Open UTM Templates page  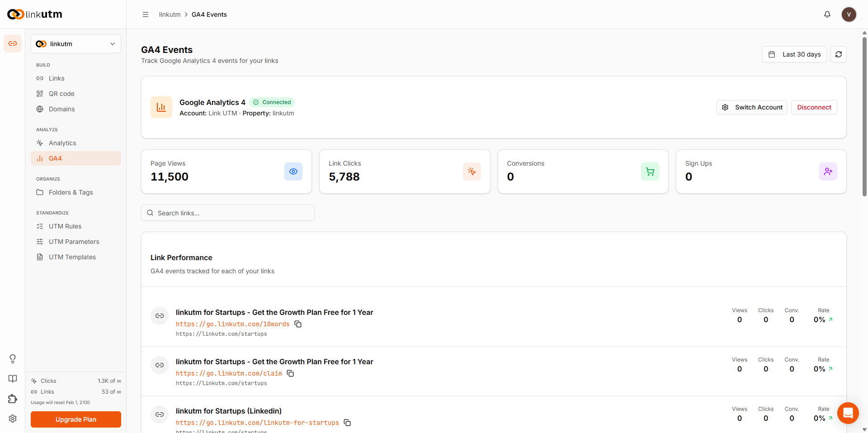(x=76, y=257)
